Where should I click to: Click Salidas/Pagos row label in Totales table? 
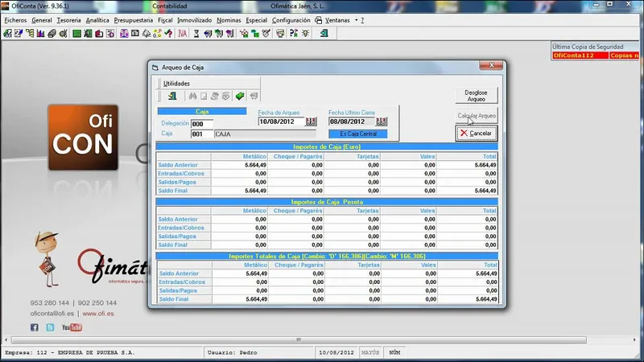tap(184, 290)
